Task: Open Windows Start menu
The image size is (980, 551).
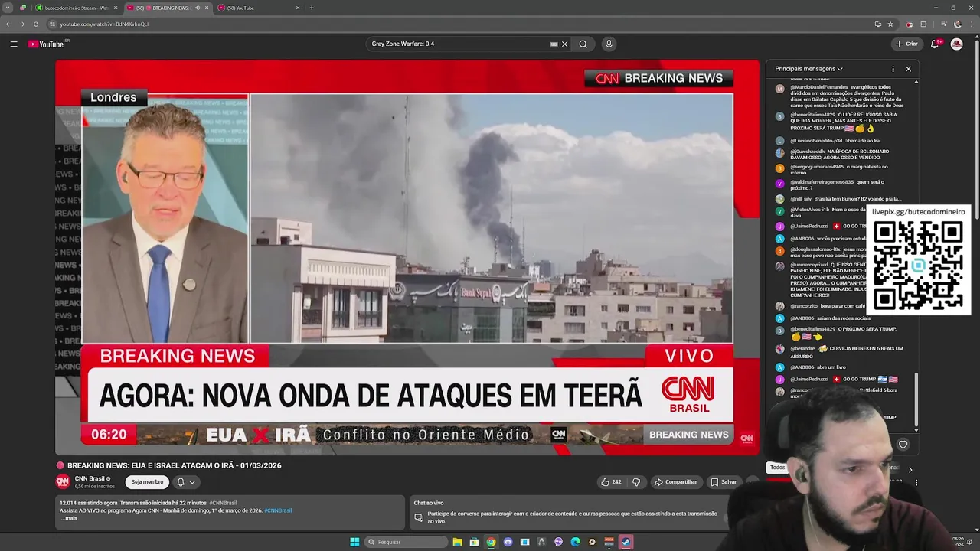Action: [x=354, y=542]
